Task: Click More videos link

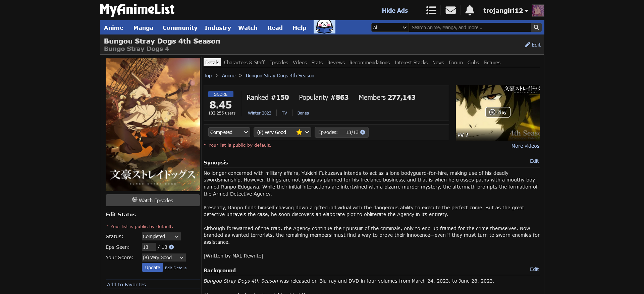Action: (x=525, y=146)
